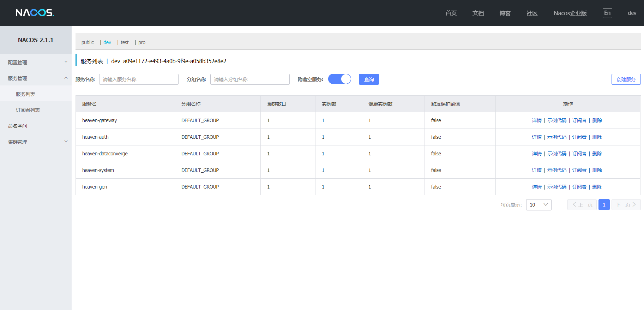Open the page size dropdown showing 10
The width and height of the screenshot is (644, 310).
pyautogui.click(x=538, y=205)
